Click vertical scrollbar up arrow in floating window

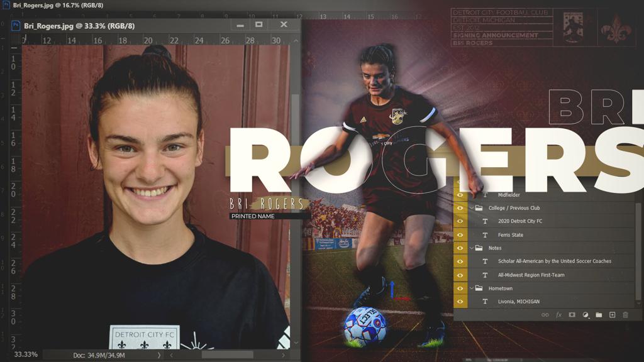click(x=296, y=41)
